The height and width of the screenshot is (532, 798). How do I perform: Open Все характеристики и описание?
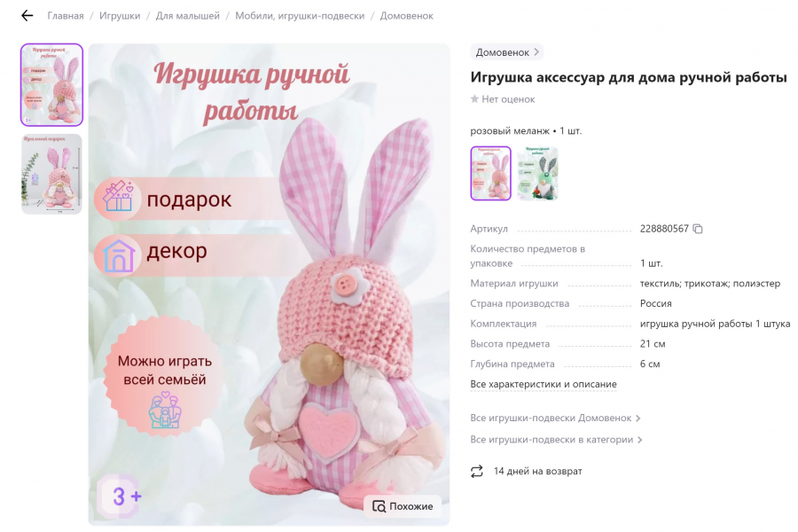click(543, 384)
